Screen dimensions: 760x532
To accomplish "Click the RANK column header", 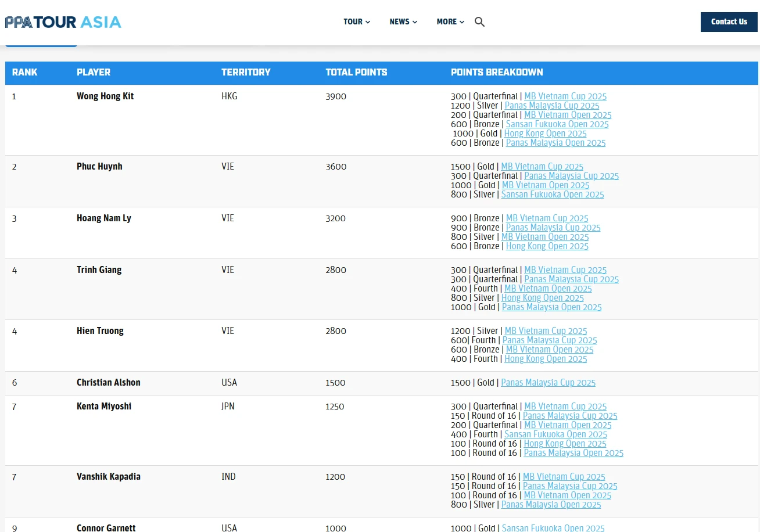I will pyautogui.click(x=24, y=73).
